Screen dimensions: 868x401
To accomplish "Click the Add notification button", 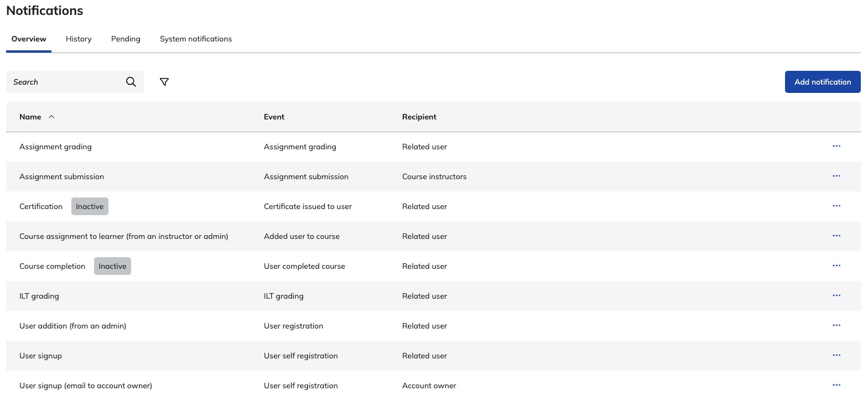I will click(823, 82).
